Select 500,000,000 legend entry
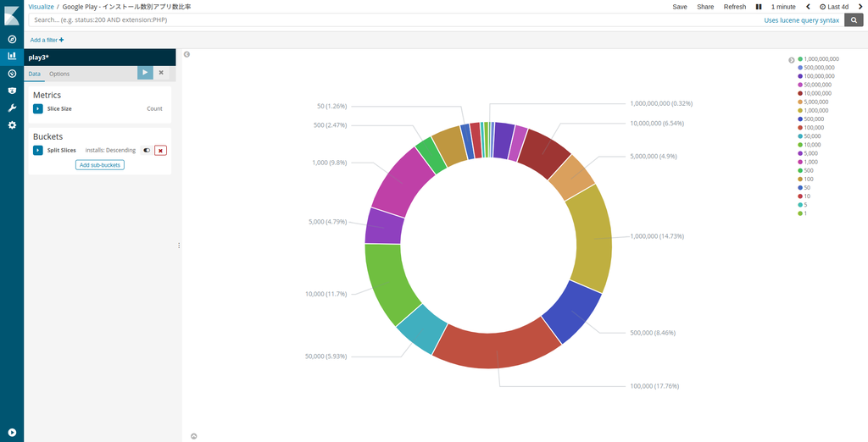The height and width of the screenshot is (442, 868). coord(816,68)
